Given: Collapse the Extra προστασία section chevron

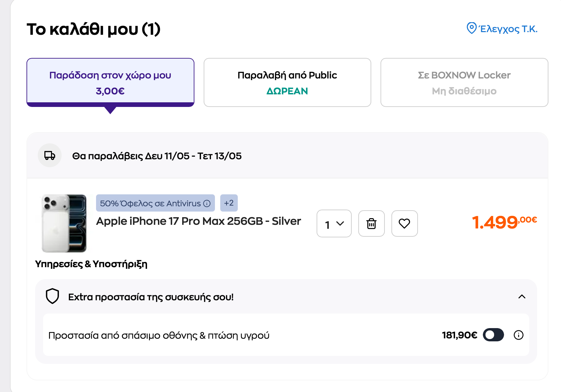Looking at the screenshot, I should click(522, 297).
